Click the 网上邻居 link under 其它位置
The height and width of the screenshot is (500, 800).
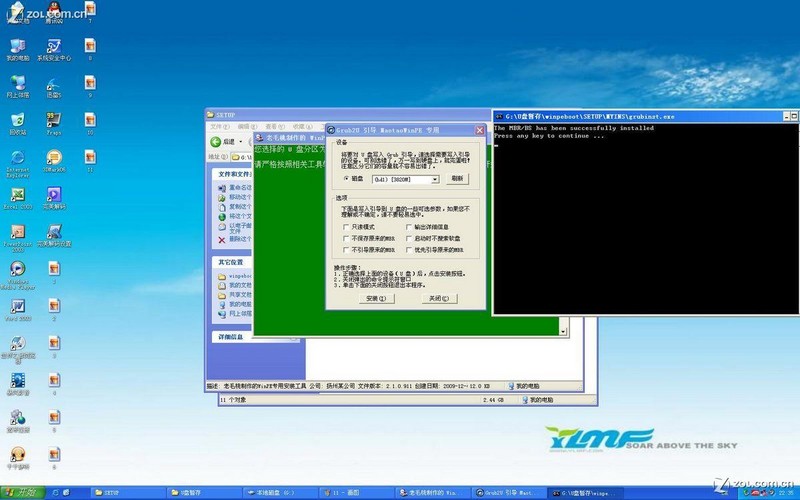pyautogui.click(x=240, y=314)
